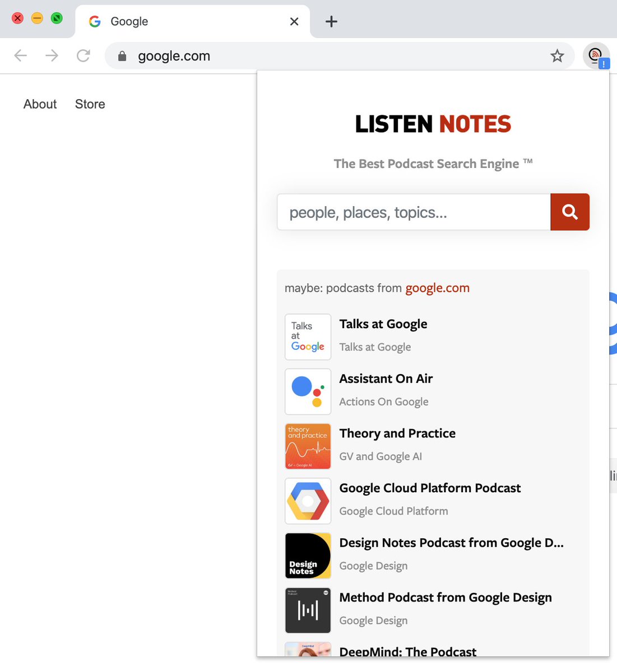Click the LISTEN NOTES logo
The height and width of the screenshot is (672, 617).
coord(433,124)
